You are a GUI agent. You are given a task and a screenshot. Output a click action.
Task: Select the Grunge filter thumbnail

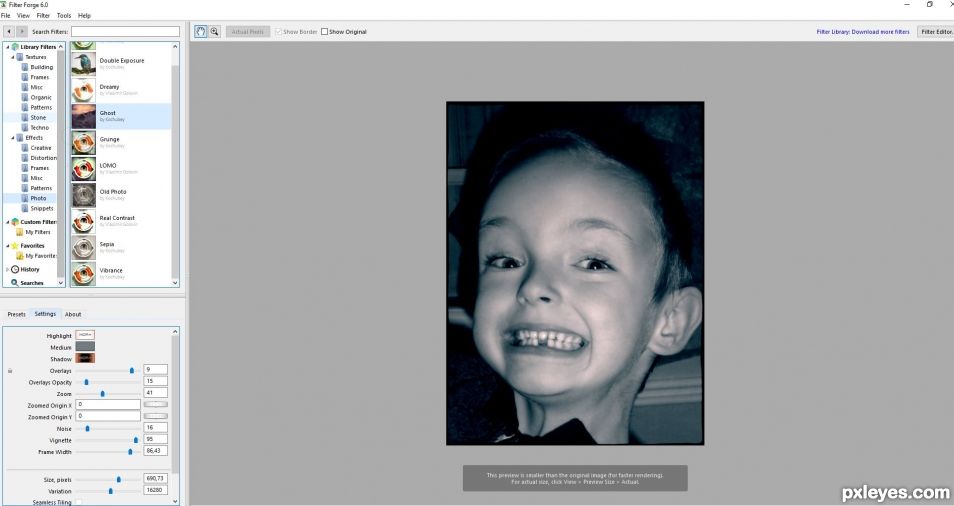(x=83, y=142)
